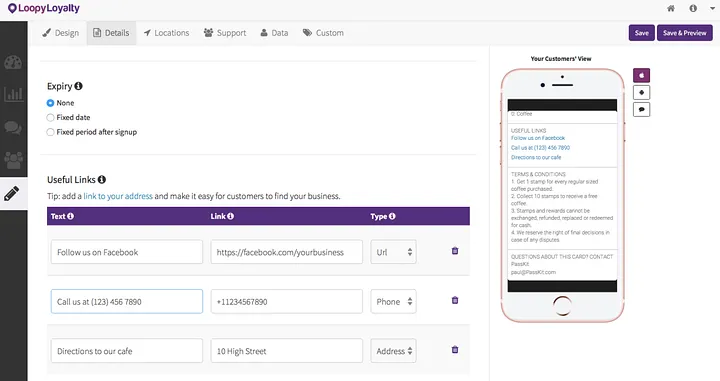Follow the link to your address tip

tap(118, 196)
